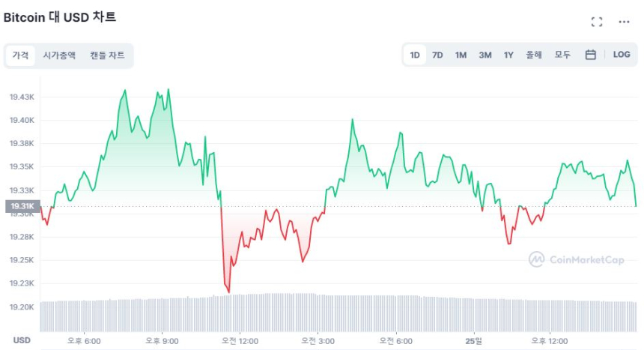This screenshot has height=350, width=644.
Task: Open the calendar date range picker
Action: coord(590,55)
